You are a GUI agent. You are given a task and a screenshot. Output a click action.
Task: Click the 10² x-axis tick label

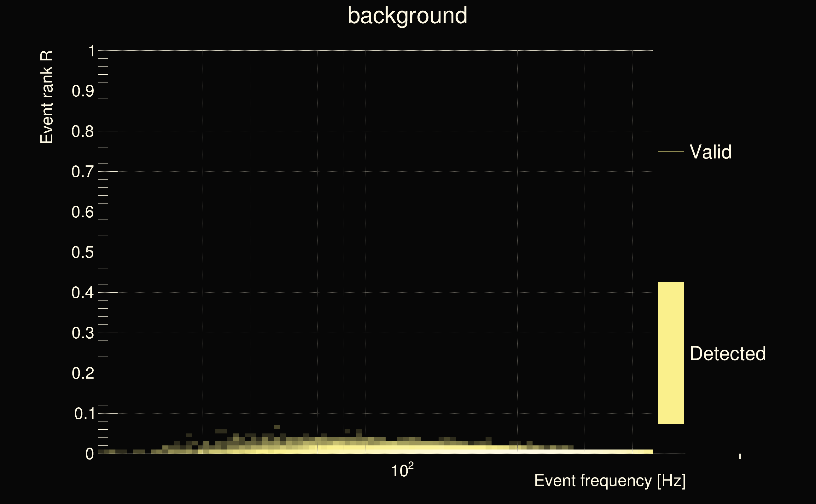(x=402, y=470)
